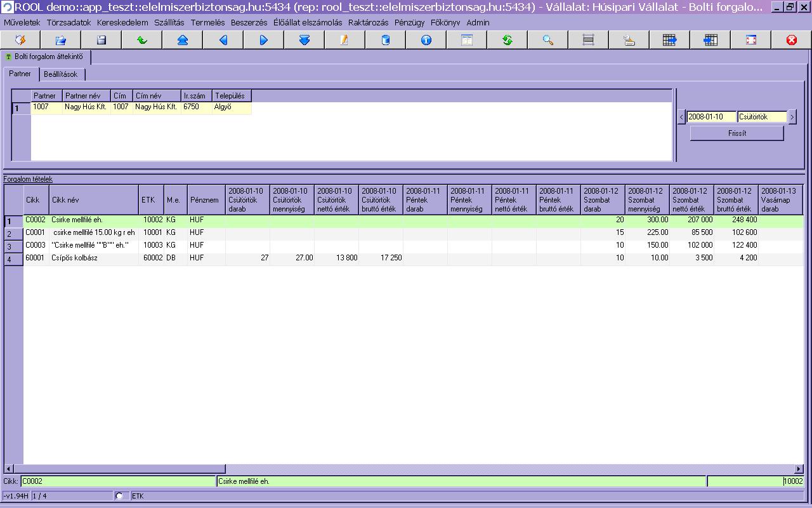This screenshot has height=508, width=812.
Task: Open the Raktározás menu
Action: tap(368, 22)
